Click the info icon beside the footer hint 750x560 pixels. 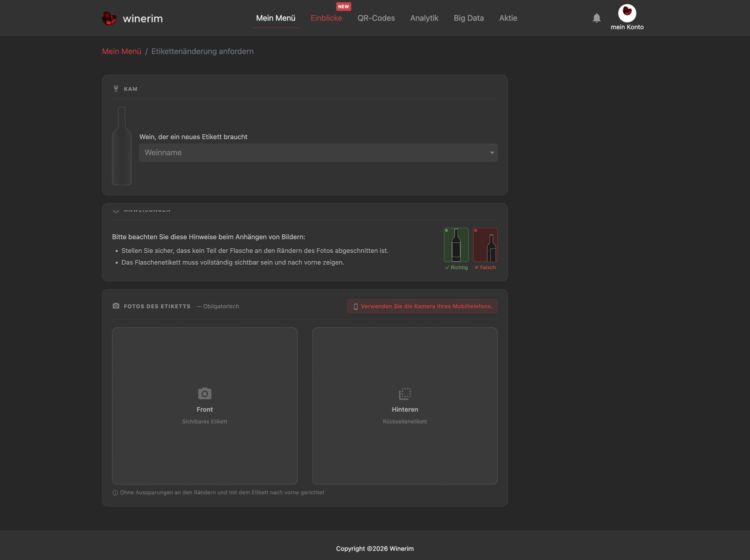[x=115, y=493]
